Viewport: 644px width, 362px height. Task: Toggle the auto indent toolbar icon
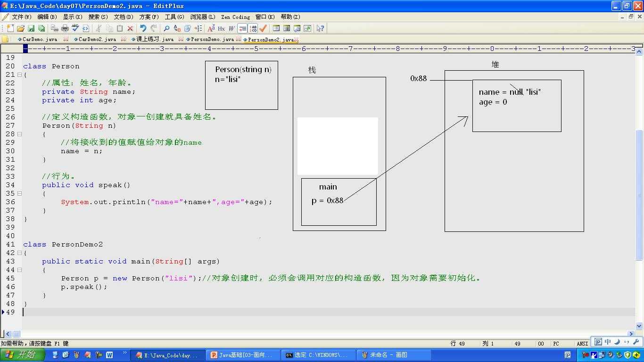tap(242, 28)
